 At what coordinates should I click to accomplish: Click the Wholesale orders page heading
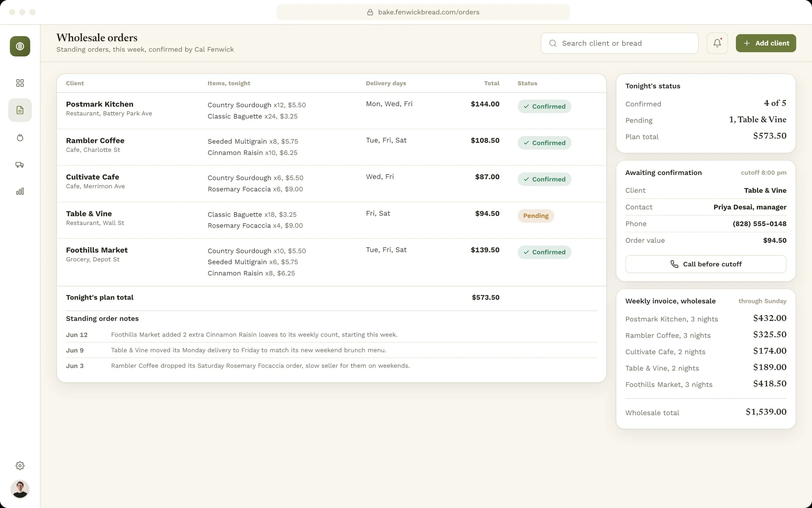click(x=97, y=37)
